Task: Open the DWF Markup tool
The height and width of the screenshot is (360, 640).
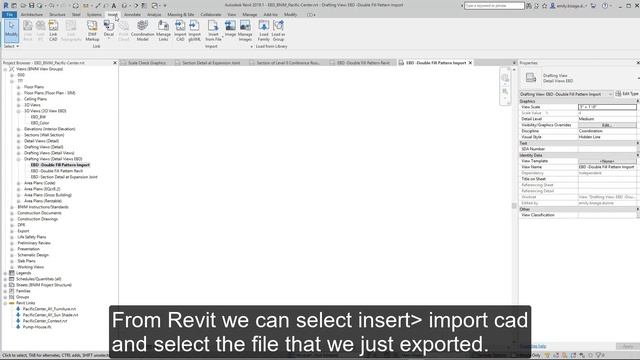Action: (x=92, y=31)
